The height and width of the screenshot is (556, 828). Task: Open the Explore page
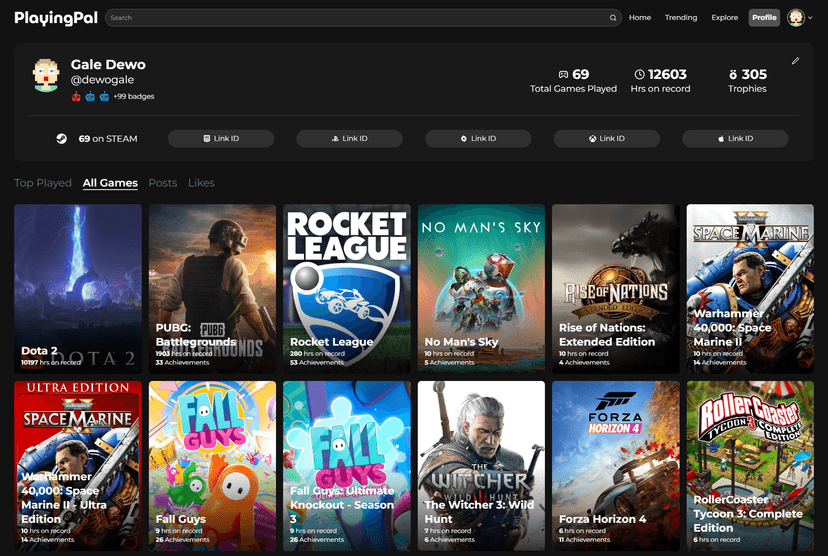(x=724, y=17)
